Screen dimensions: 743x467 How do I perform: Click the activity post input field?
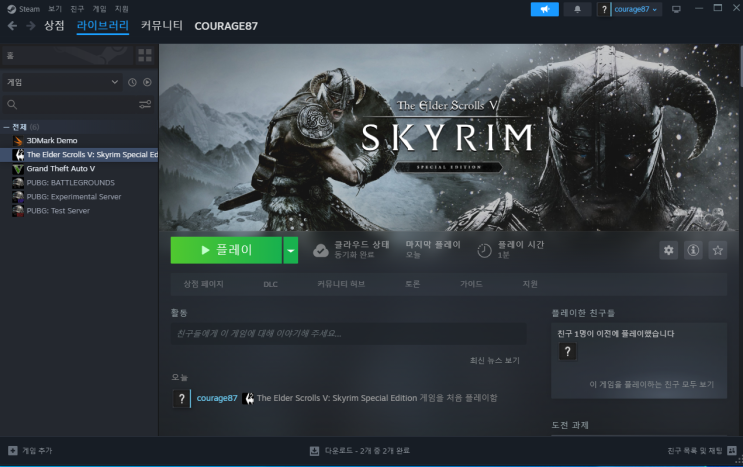[x=348, y=334]
